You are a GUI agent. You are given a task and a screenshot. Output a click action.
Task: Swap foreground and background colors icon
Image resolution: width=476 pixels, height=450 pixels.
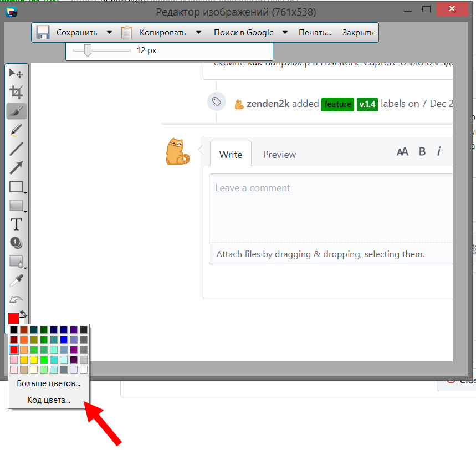tap(23, 314)
